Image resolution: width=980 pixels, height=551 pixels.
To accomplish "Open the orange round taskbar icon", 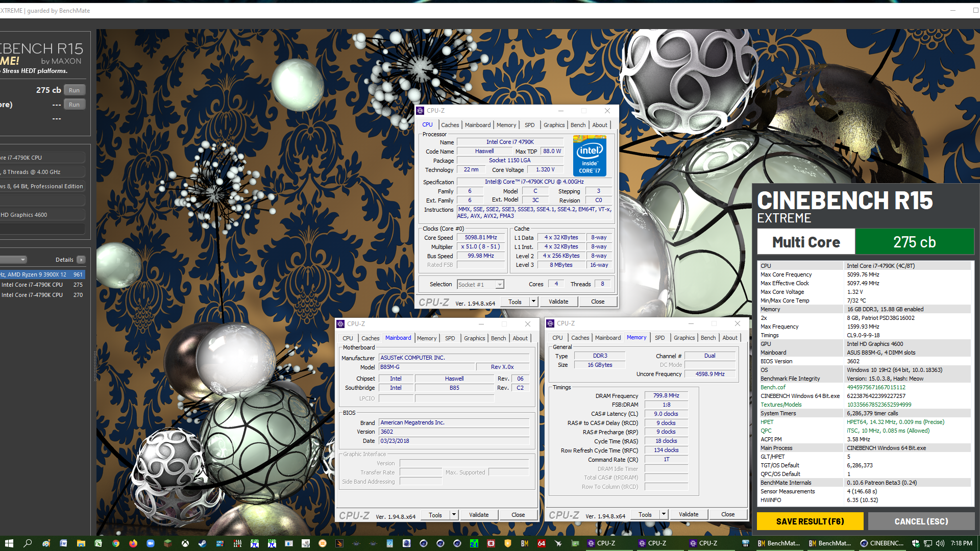I will [322, 543].
